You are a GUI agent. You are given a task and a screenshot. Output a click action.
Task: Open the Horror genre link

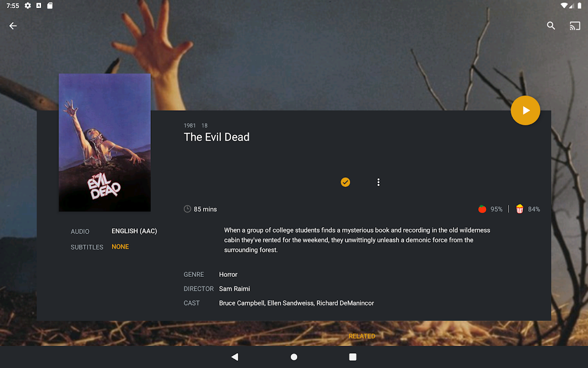228,275
